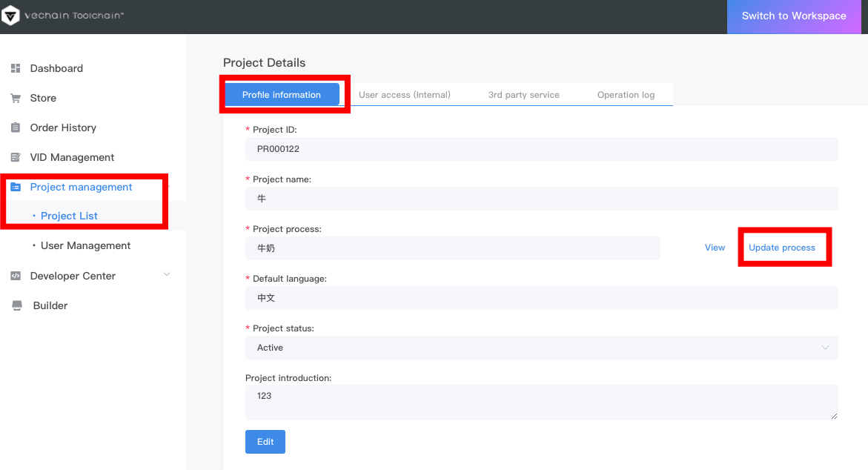Click the VID Management edit icon

click(x=16, y=157)
